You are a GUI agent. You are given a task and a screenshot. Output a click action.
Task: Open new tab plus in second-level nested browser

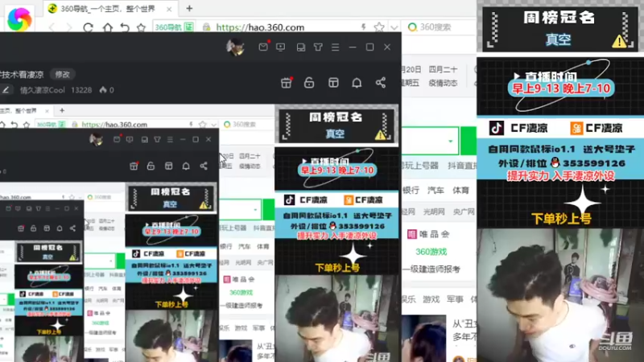click(x=62, y=110)
